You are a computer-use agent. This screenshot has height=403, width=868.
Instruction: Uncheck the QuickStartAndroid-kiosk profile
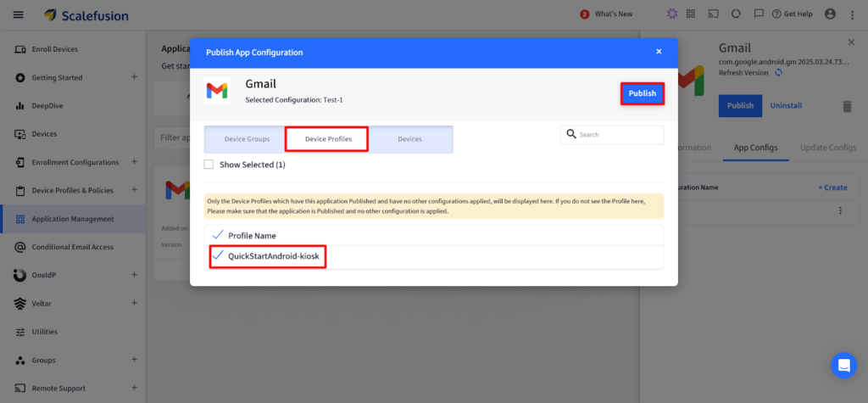(x=218, y=256)
